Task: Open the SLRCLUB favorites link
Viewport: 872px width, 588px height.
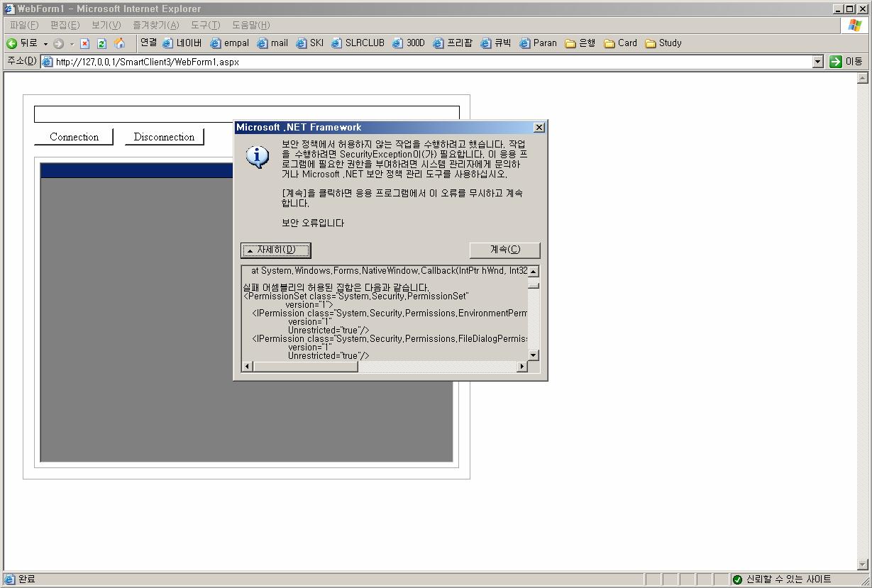Action: (x=358, y=43)
